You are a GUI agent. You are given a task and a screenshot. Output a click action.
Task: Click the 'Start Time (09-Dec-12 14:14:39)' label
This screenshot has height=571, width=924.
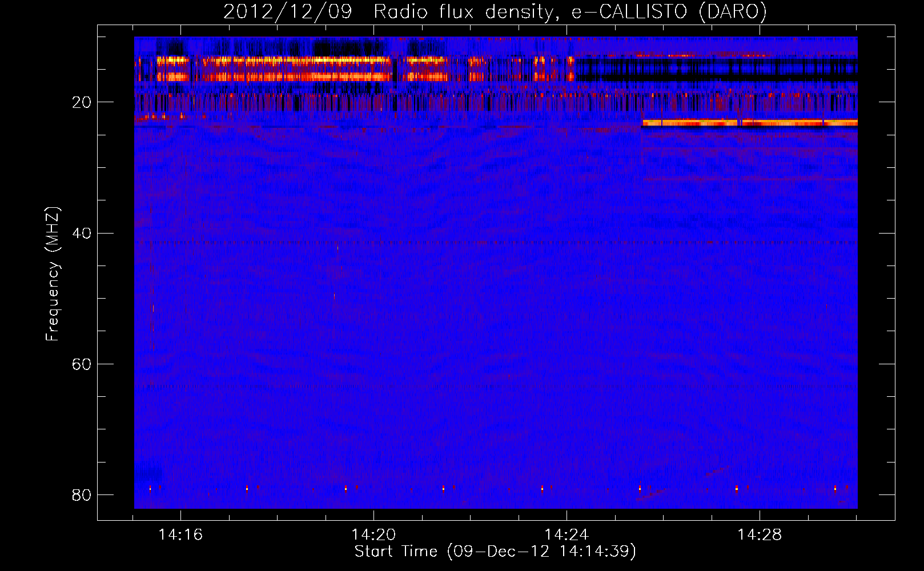click(x=495, y=552)
